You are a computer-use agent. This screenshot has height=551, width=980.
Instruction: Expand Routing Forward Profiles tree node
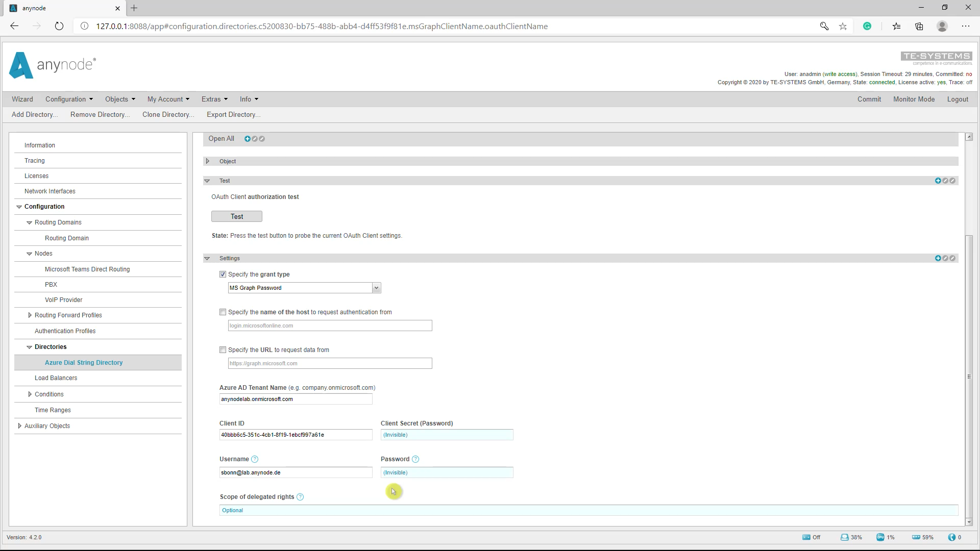pos(30,315)
